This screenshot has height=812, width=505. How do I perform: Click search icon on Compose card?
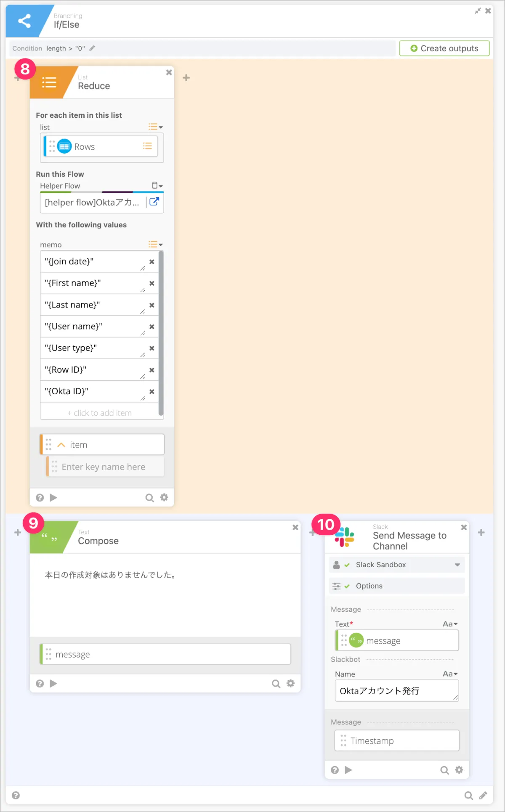coord(276,684)
